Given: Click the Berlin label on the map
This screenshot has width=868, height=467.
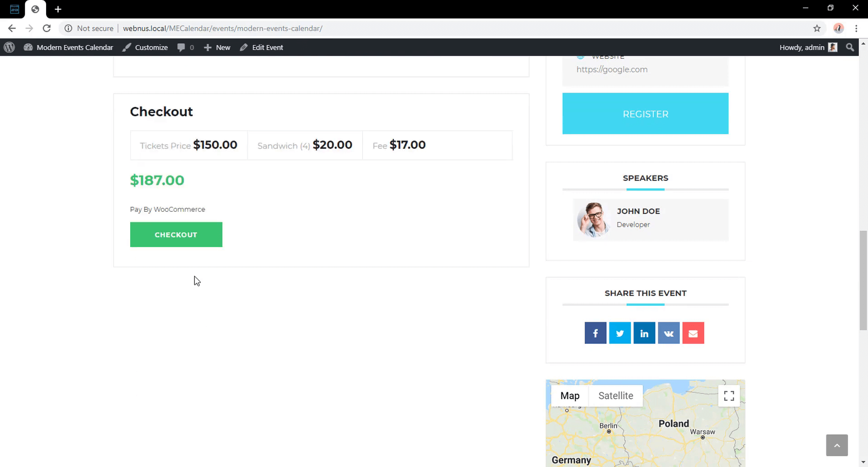Looking at the screenshot, I should pyautogui.click(x=608, y=426).
